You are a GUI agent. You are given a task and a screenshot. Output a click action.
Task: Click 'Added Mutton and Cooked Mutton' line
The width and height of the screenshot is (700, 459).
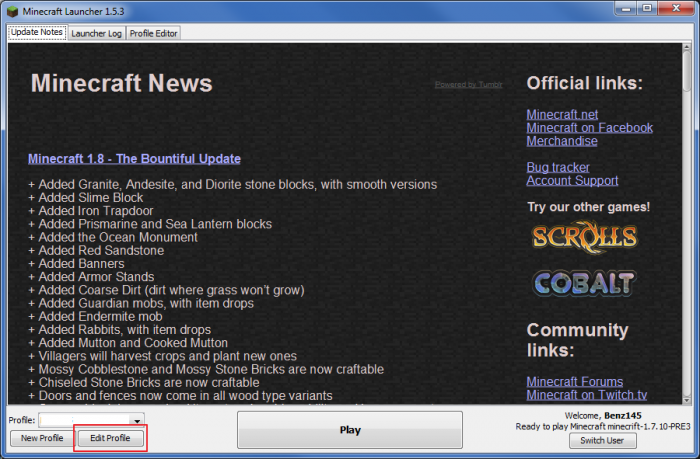[x=128, y=343]
